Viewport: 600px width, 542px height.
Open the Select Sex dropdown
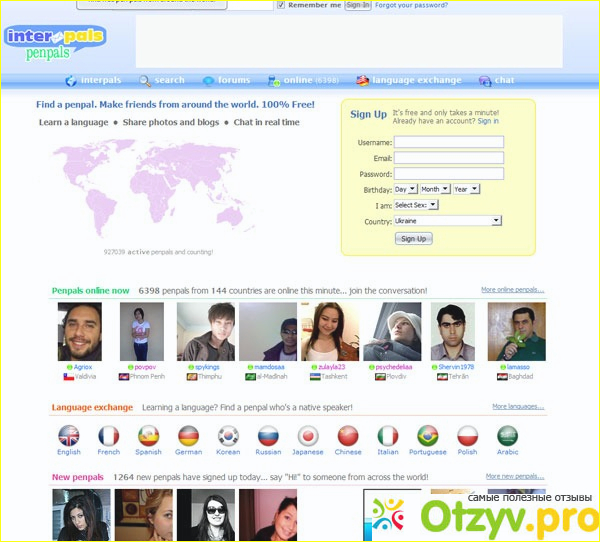(x=415, y=205)
